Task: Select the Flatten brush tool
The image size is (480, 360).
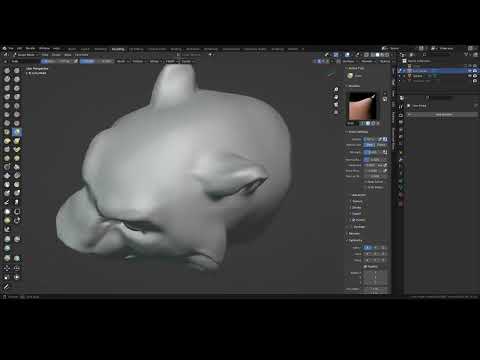Action: pos(7,115)
